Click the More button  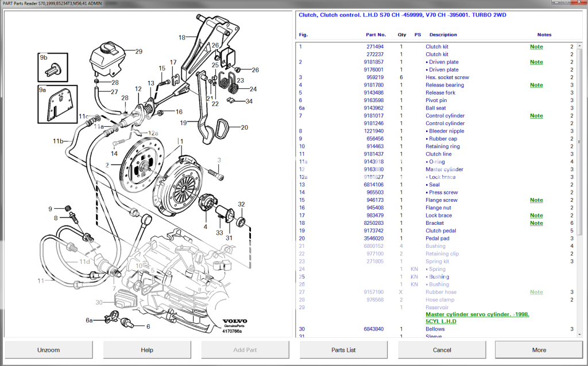539,349
